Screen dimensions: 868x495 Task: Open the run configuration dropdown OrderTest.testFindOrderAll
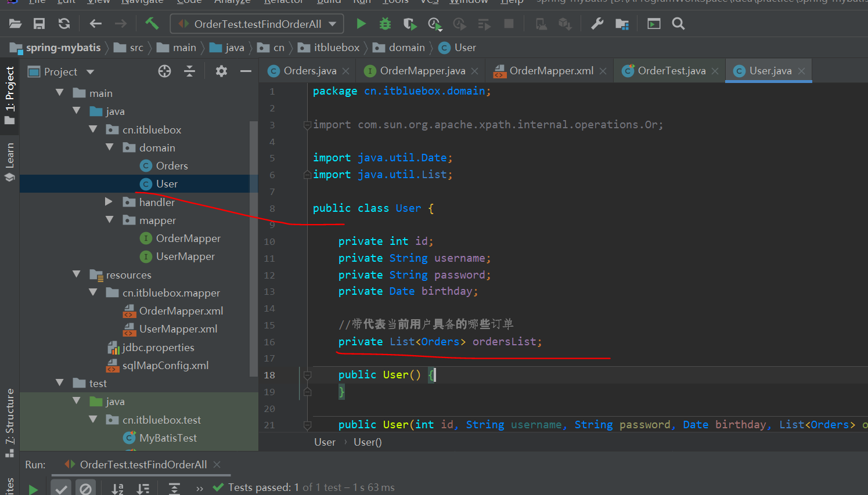pos(257,24)
